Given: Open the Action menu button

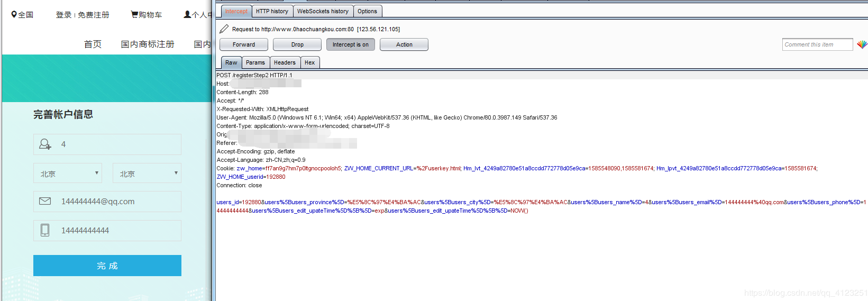Looking at the screenshot, I should (404, 44).
